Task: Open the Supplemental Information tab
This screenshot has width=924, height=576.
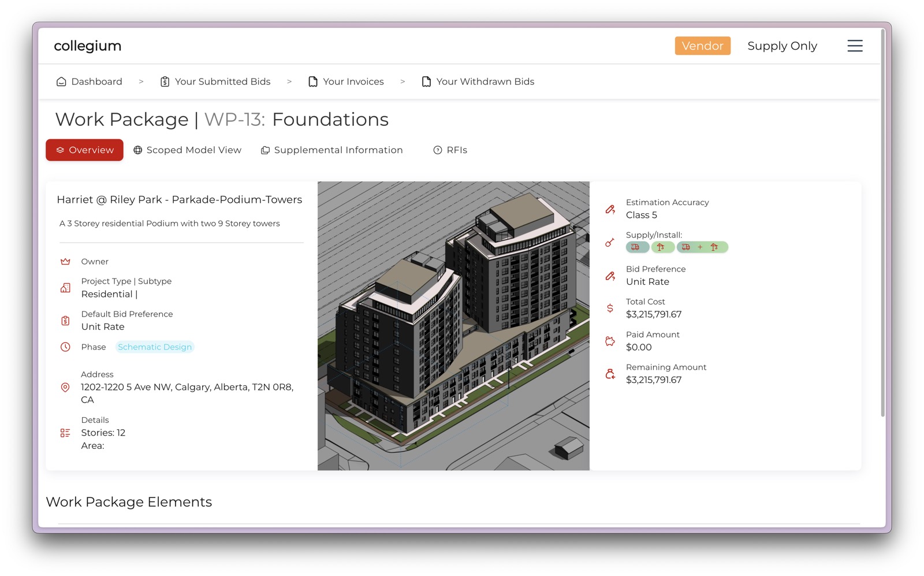Action: 332,150
